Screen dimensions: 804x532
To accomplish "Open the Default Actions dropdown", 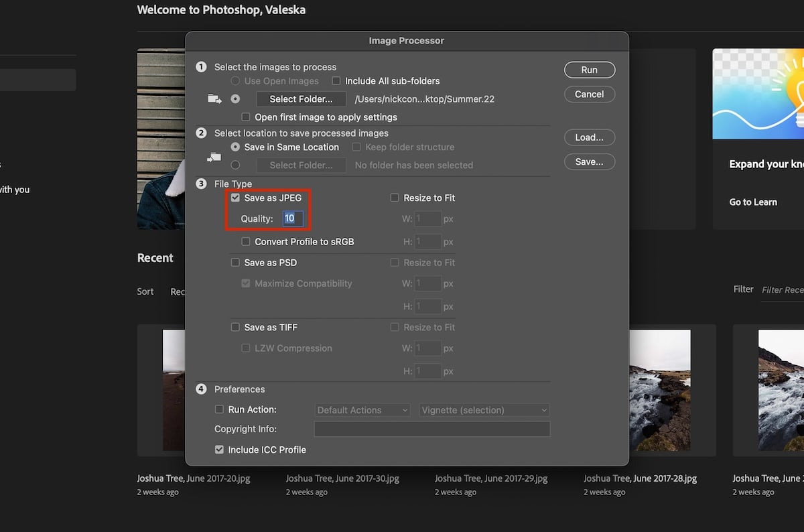I will [x=362, y=409].
